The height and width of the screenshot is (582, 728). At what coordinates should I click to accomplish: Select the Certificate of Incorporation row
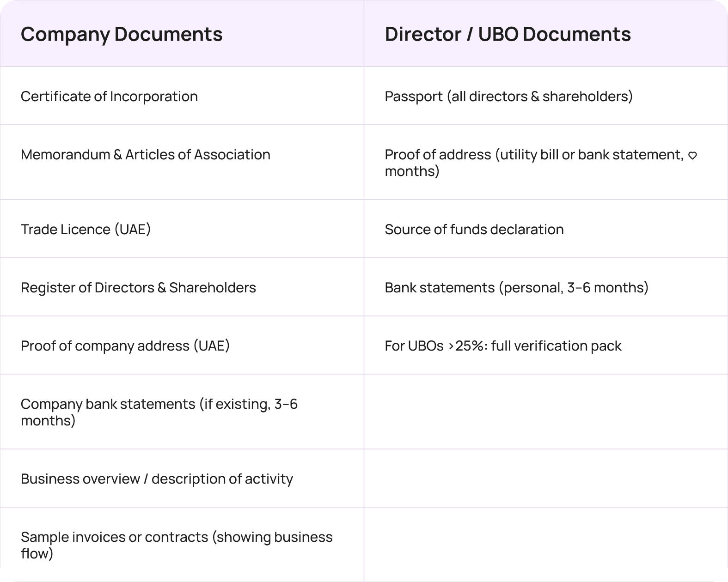109,96
